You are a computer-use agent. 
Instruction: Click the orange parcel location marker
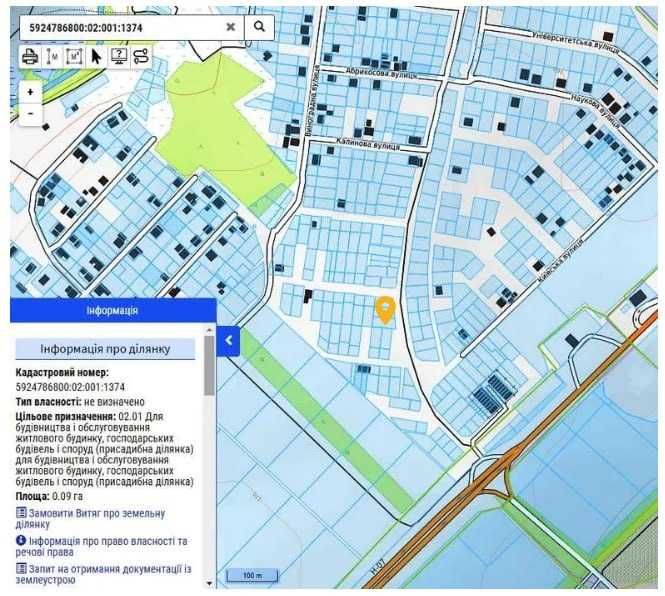point(385,310)
